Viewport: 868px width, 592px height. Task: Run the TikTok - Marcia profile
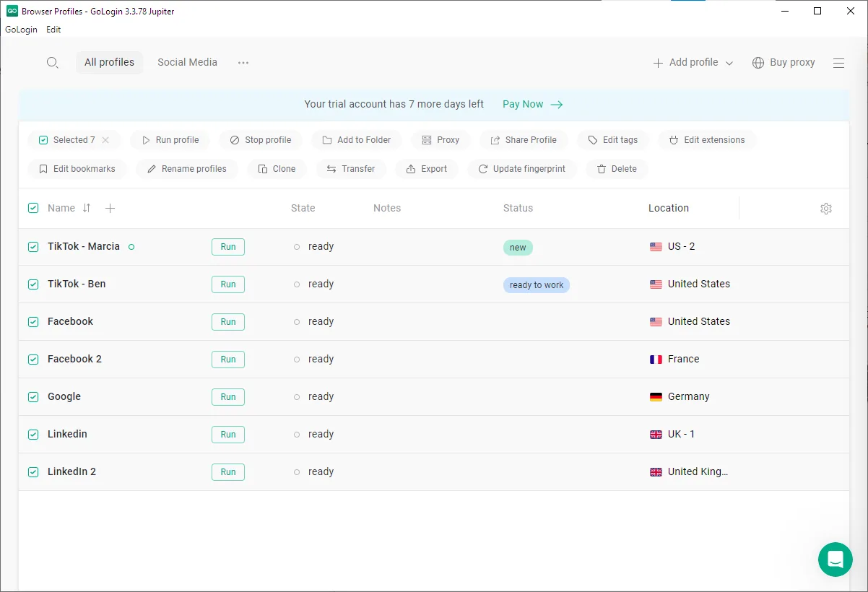(228, 247)
